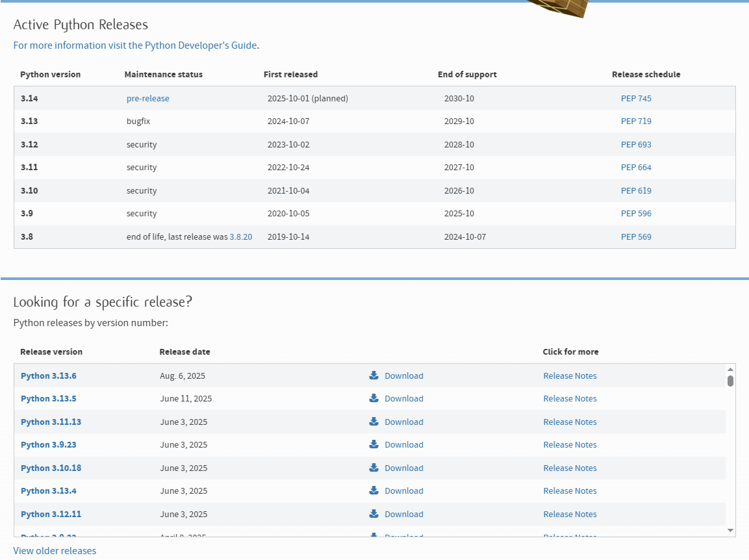Click end of support date '2024-10-07'
Screen dimensions: 749x560
[x=464, y=236]
